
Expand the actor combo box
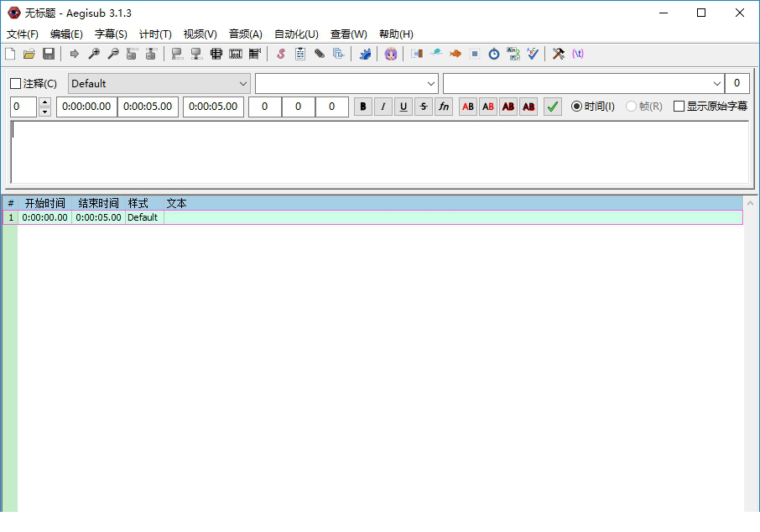coord(431,83)
